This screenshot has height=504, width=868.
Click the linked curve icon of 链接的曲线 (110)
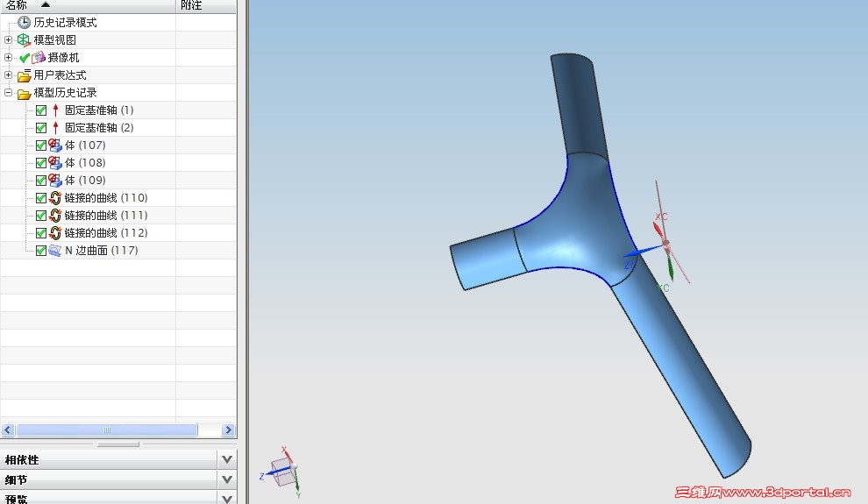(55, 198)
